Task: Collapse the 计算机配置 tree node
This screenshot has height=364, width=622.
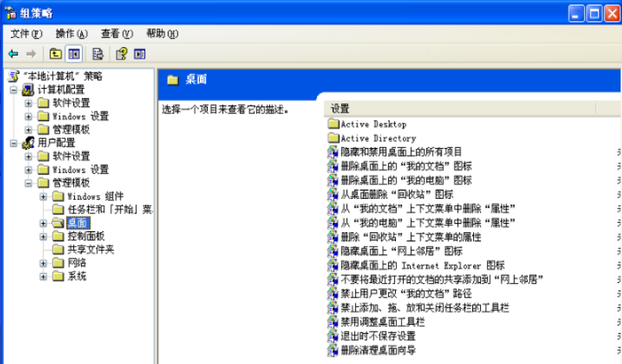Action: (x=13, y=89)
